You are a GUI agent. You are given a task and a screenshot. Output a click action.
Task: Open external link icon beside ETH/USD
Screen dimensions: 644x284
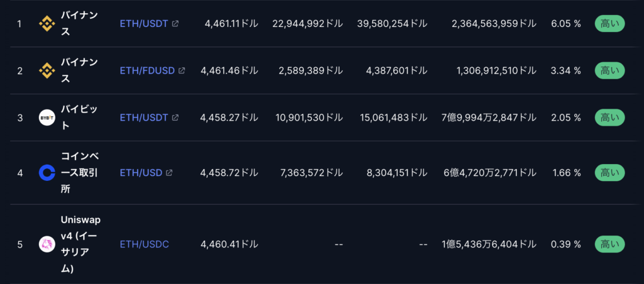pyautogui.click(x=169, y=173)
